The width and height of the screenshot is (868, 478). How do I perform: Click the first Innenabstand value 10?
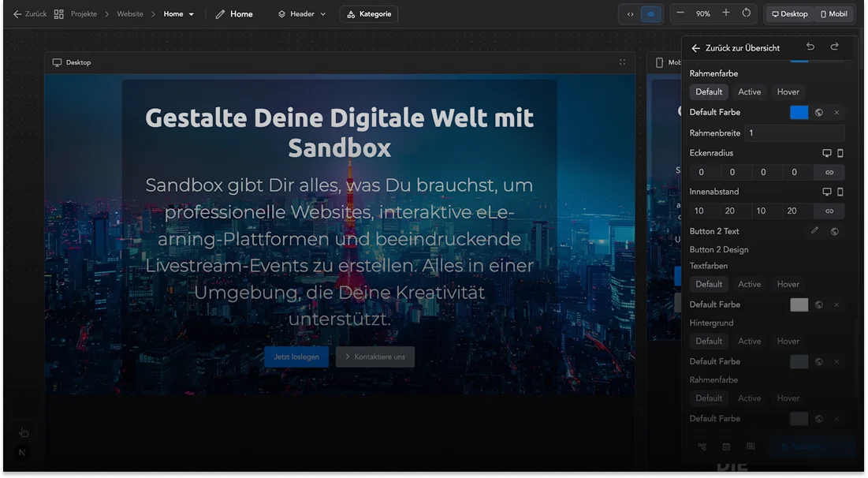703,211
